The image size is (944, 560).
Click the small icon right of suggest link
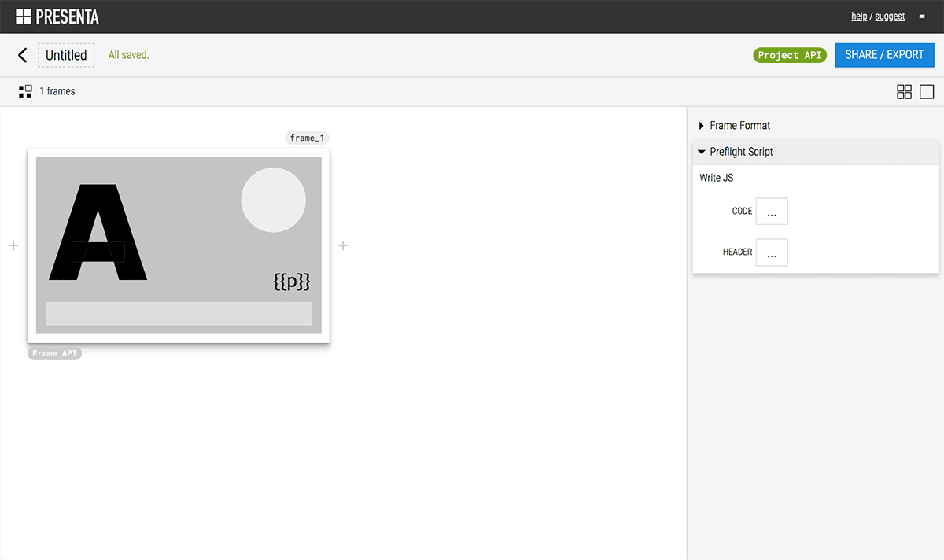click(x=921, y=17)
